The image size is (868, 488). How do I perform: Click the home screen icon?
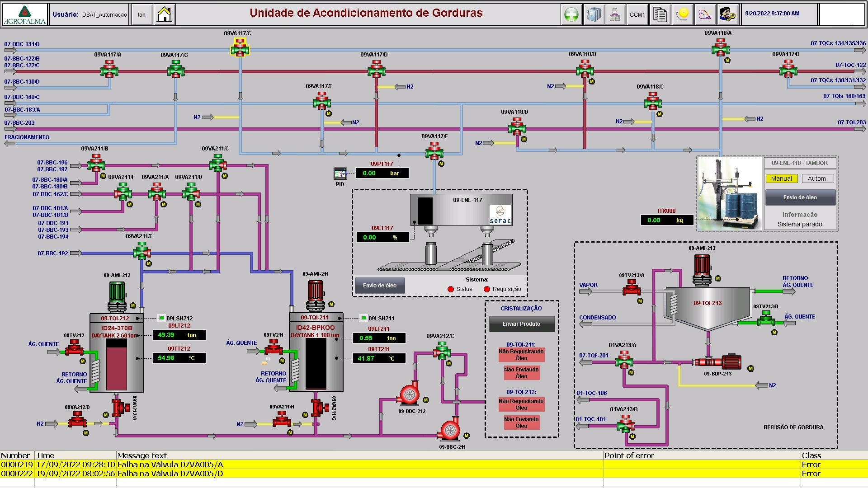(x=165, y=15)
